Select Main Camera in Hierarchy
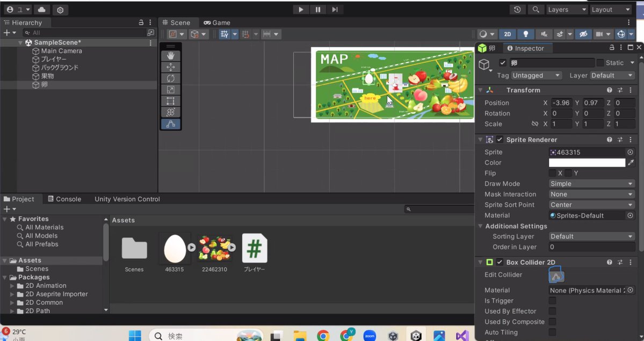 click(62, 51)
